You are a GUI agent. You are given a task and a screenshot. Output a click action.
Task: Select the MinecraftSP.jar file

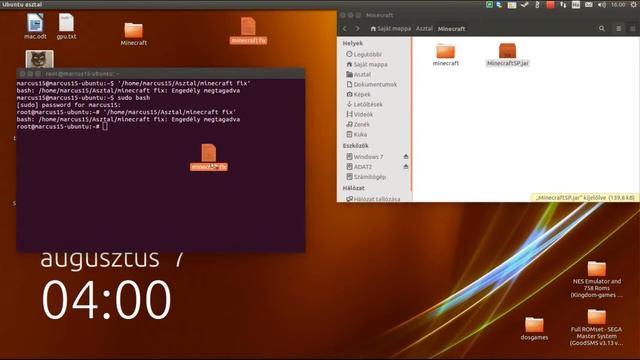click(x=507, y=54)
